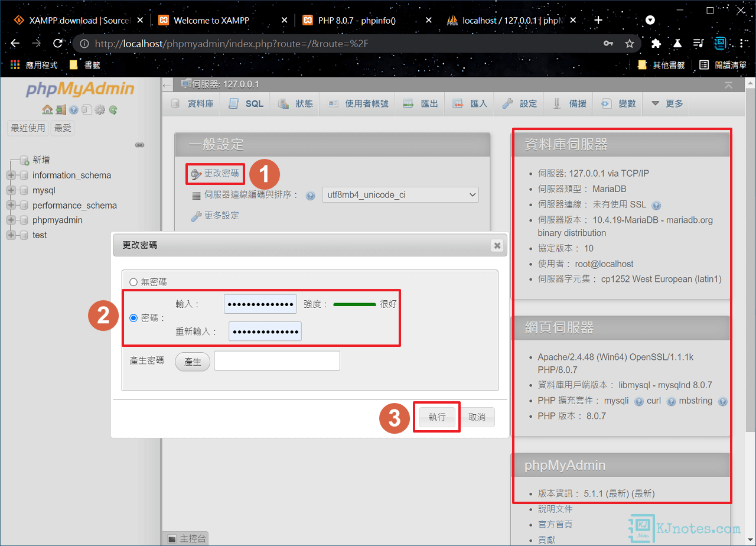Screen dimensions: 756x546
Task: Open the 備援 tab
Action: point(569,103)
